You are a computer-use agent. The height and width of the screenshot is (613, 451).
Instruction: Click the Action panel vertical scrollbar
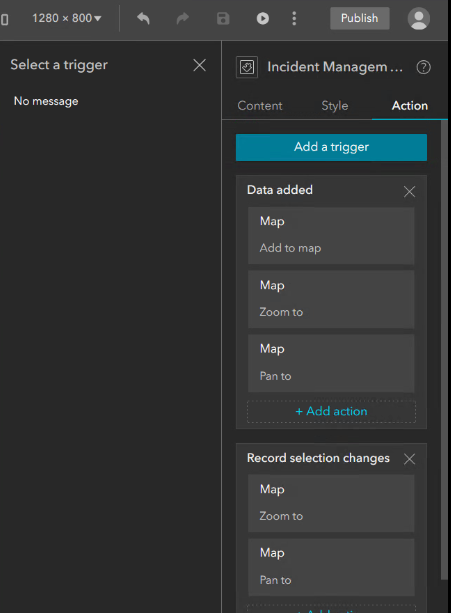coord(444,350)
